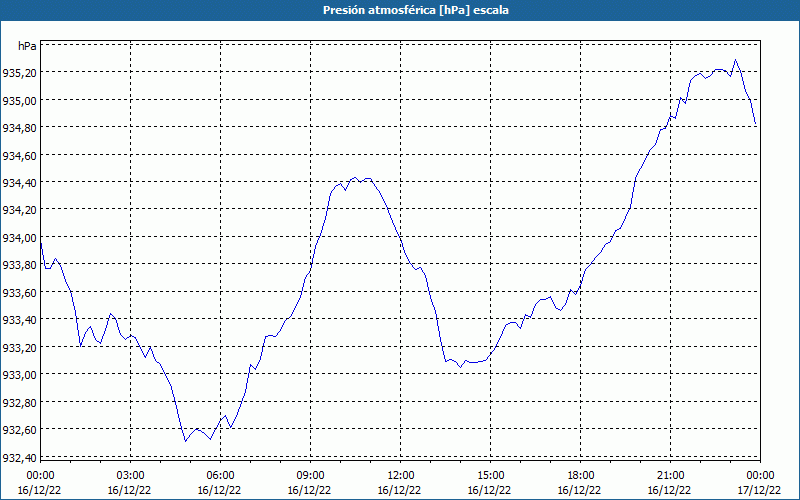This screenshot has width=800, height=500.
Task: Click the pressure curve minimum near 05:00
Action: coord(185,441)
